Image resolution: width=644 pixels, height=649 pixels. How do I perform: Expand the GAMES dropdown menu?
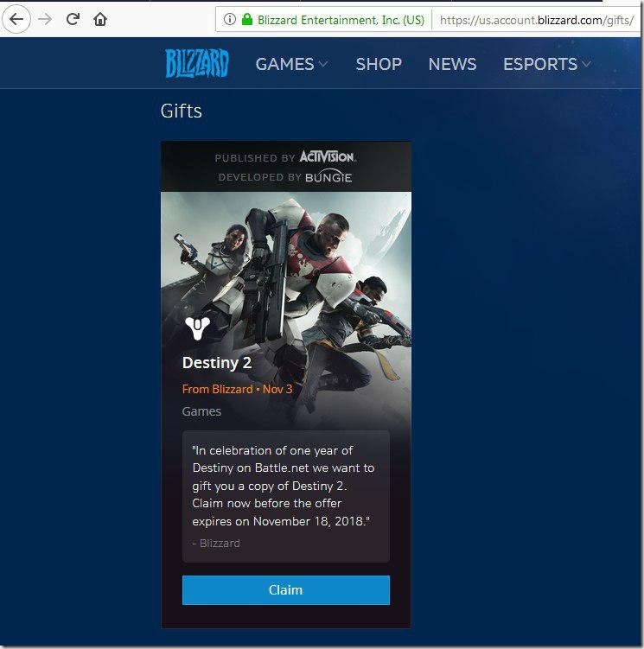point(291,64)
